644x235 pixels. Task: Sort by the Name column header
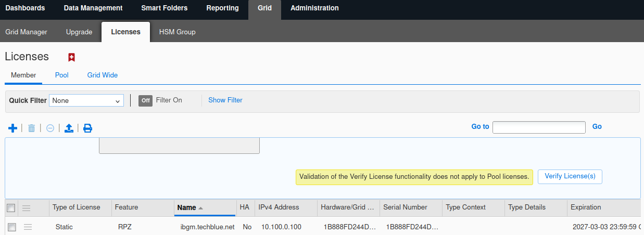[x=187, y=207]
